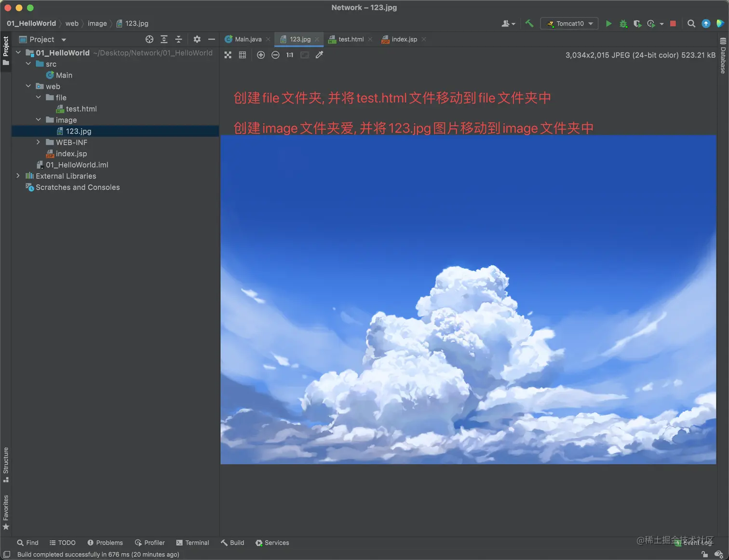729x560 pixels.
Task: Close the test.html tab
Action: click(370, 39)
